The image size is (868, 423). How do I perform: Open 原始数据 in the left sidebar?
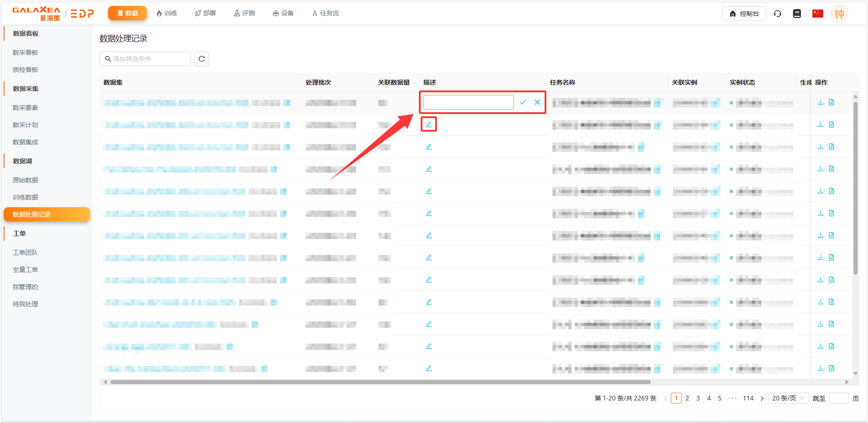[x=25, y=180]
